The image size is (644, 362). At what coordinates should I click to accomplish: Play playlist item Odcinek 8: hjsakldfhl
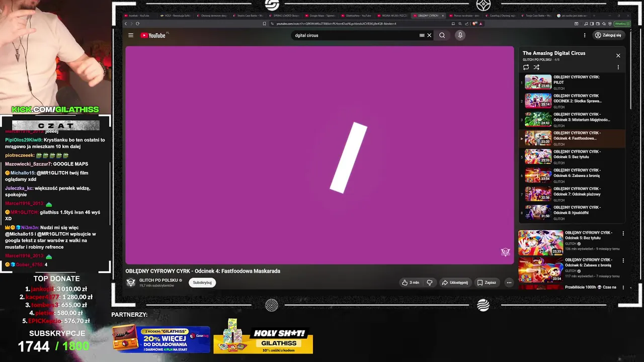point(573,212)
